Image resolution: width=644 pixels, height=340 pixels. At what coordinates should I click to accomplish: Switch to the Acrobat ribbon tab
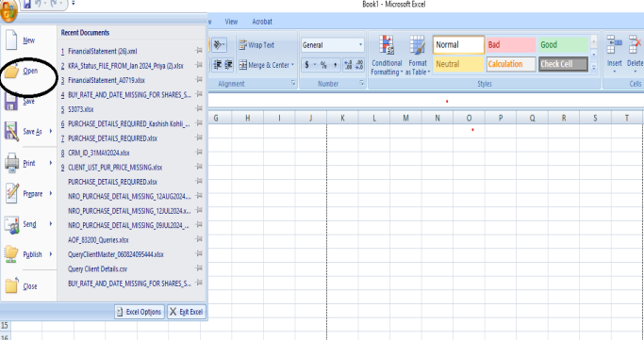pyautogui.click(x=262, y=22)
